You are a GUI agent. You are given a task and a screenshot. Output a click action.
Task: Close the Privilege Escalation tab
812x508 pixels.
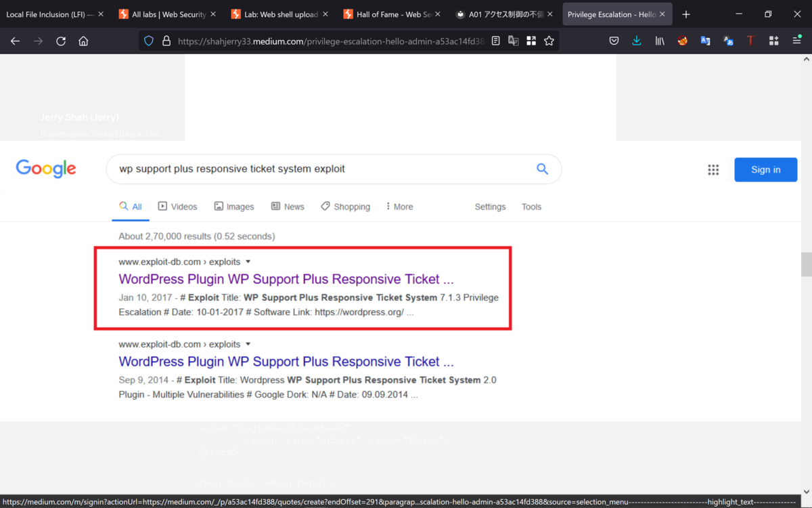[662, 14]
